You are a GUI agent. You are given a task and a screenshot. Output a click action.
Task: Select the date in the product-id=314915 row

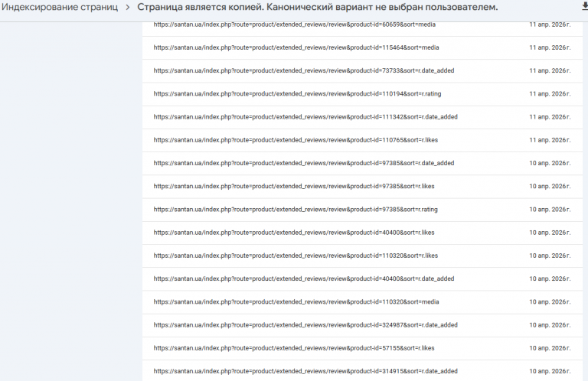pos(550,371)
